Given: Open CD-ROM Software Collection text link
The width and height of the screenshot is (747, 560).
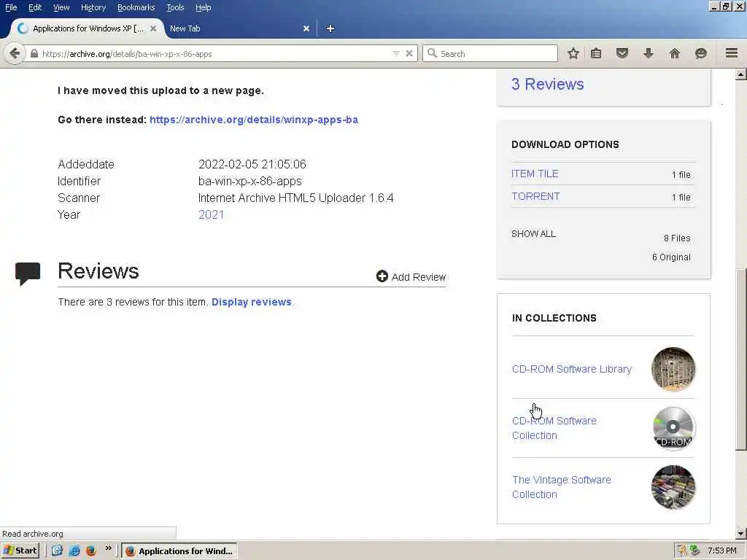Looking at the screenshot, I should click(554, 428).
